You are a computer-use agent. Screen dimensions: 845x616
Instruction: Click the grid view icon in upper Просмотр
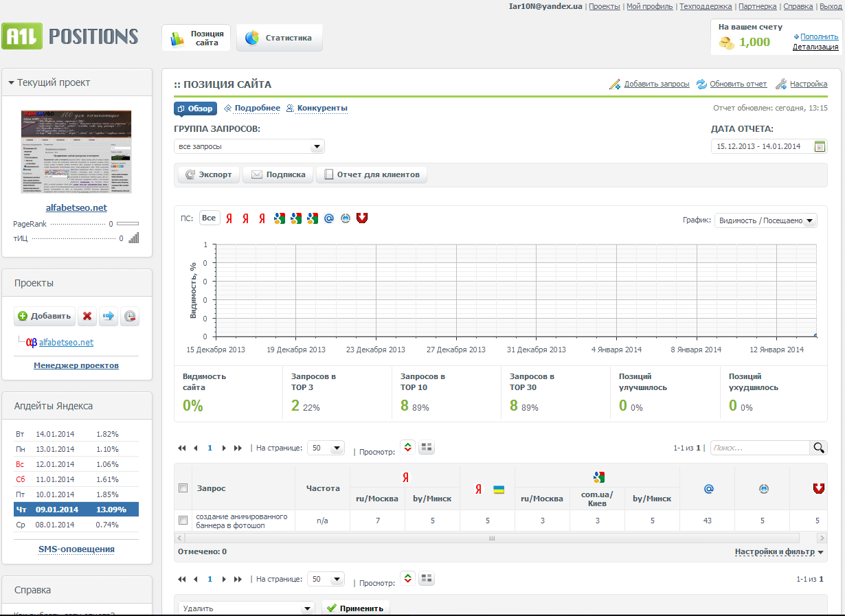point(427,447)
